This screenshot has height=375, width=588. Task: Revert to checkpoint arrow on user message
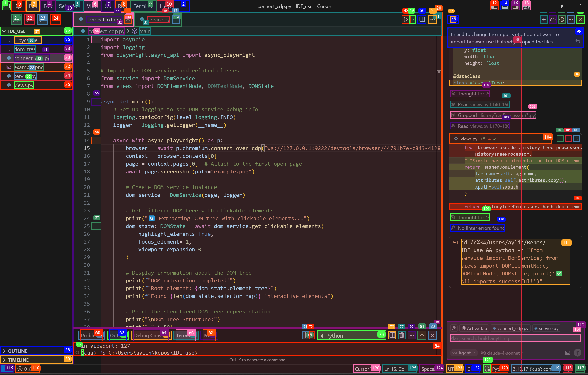(578, 41)
